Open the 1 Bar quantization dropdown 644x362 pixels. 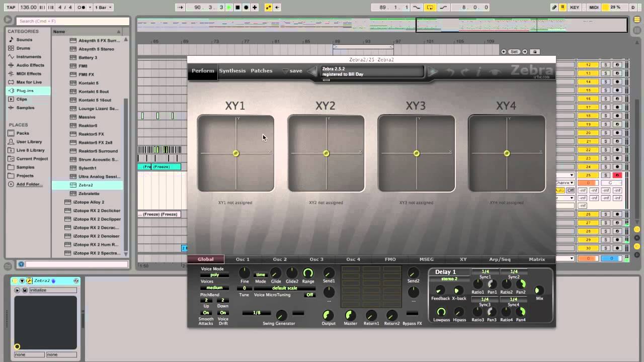pos(103,8)
